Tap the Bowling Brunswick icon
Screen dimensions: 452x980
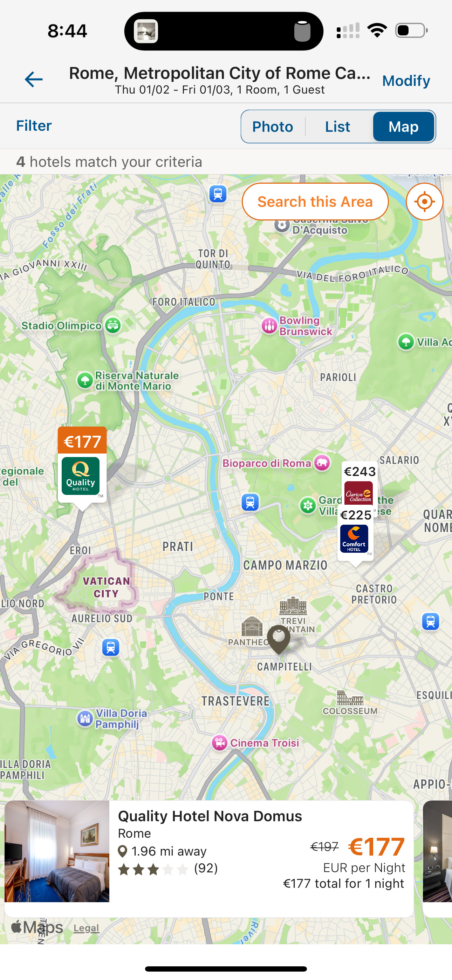(x=269, y=326)
